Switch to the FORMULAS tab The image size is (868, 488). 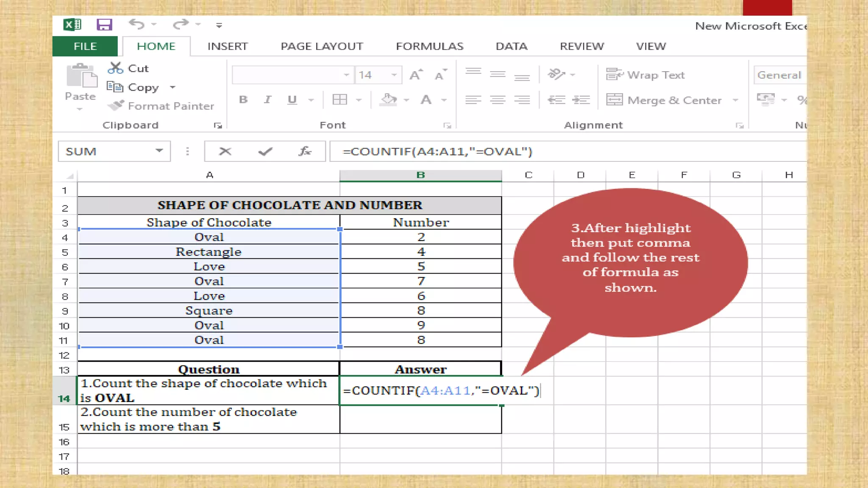pyautogui.click(x=430, y=46)
